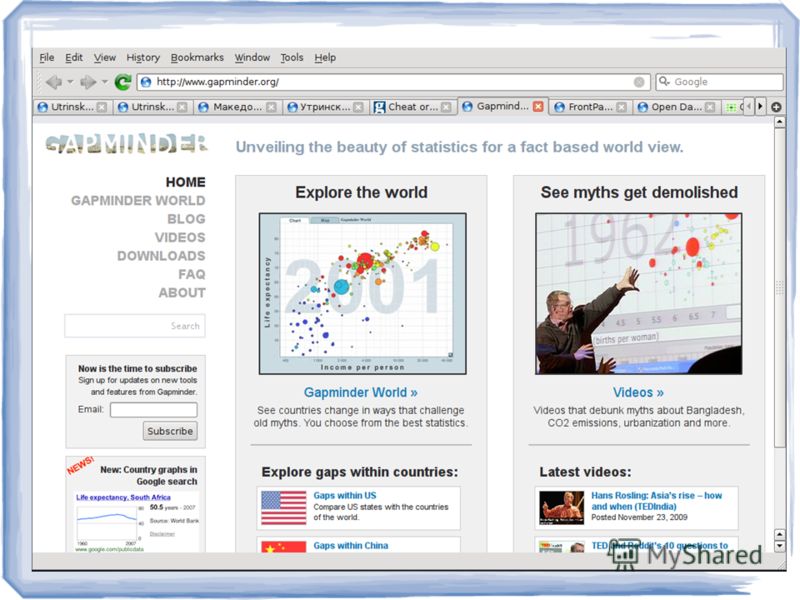Switch to first Utrinsk... tab
Viewport: 800px width, 600px height.
[72, 107]
